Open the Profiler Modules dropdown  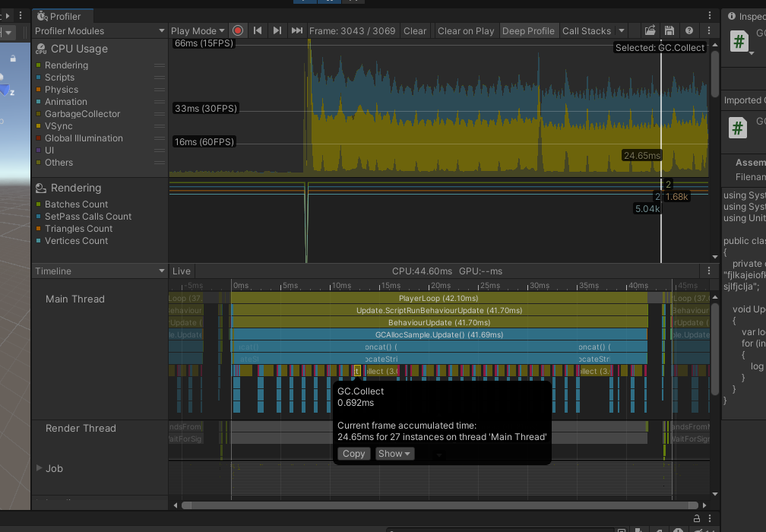pos(99,30)
